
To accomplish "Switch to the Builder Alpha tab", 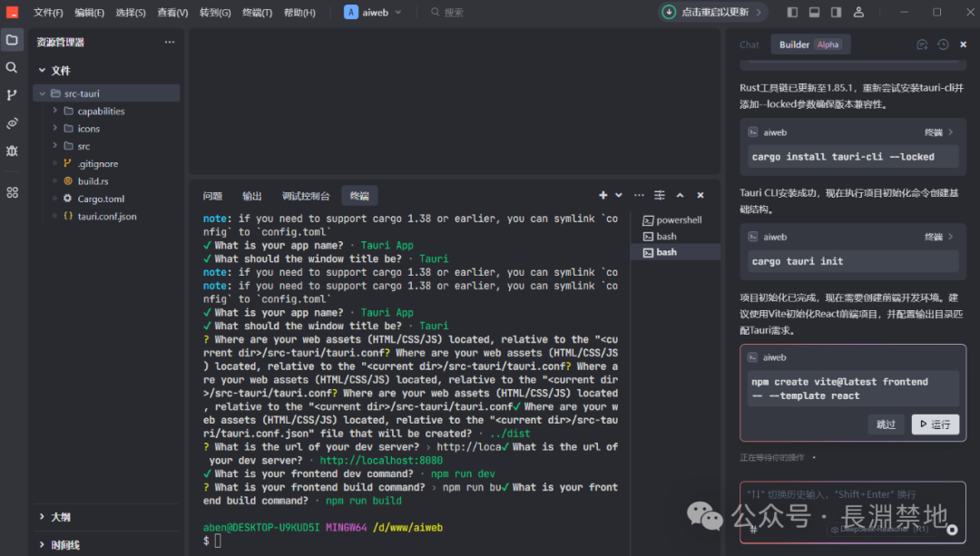I will point(810,44).
